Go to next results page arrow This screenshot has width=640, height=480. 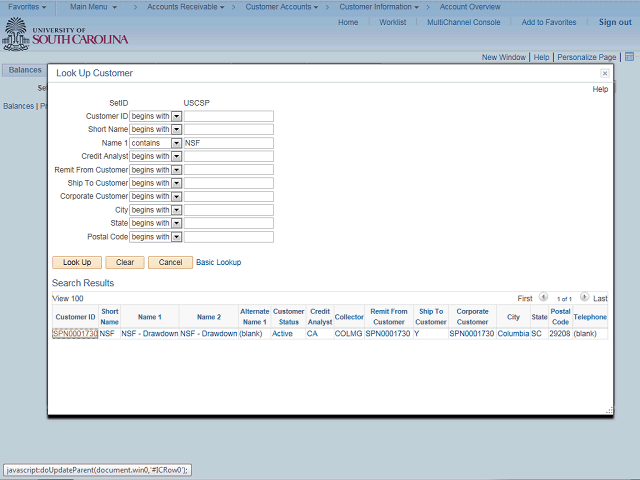(584, 297)
